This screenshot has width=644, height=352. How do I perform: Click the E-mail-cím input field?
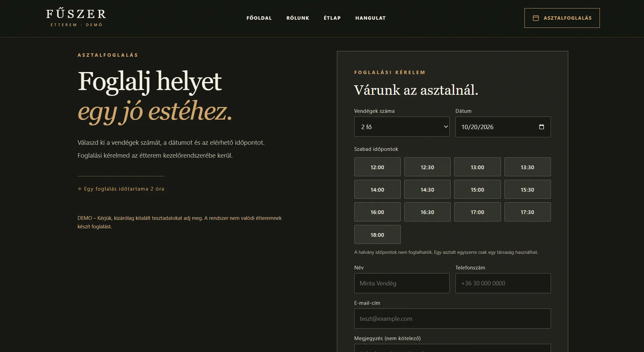coord(452,319)
